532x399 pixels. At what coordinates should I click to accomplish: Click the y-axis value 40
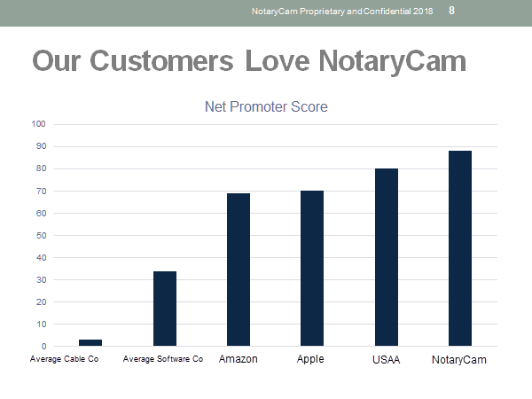(41, 257)
